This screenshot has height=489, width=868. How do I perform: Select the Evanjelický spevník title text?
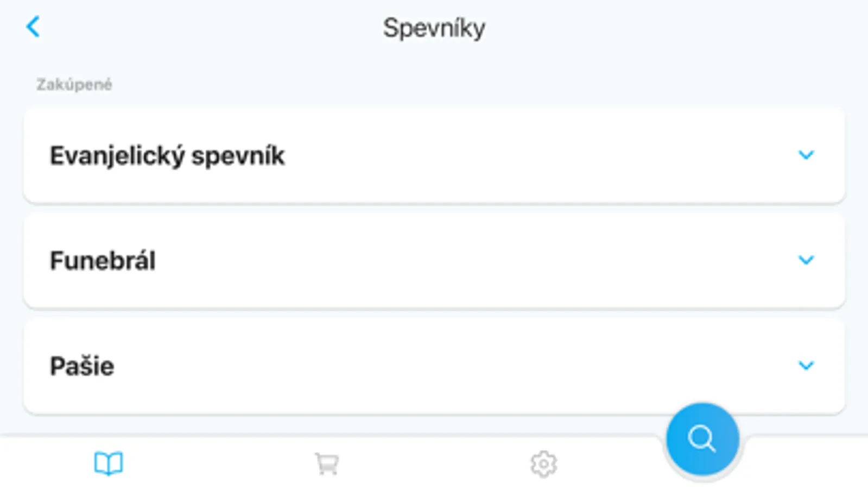pos(167,156)
